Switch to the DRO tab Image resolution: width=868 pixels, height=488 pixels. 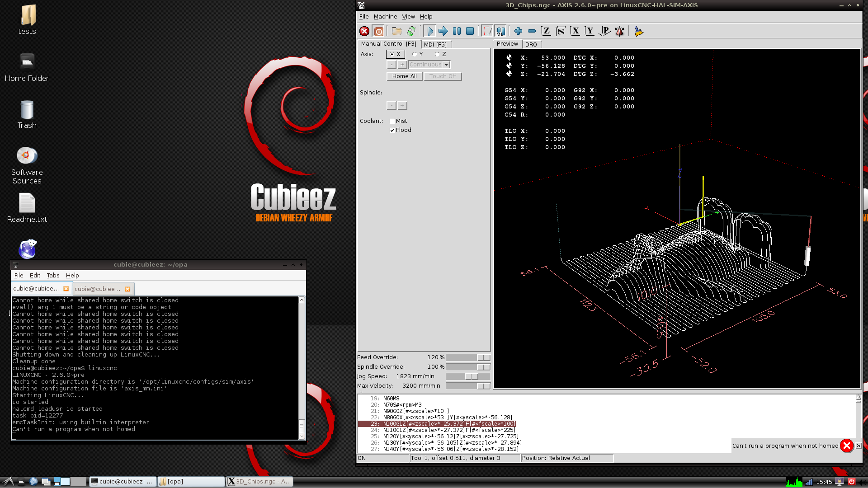pos(531,44)
